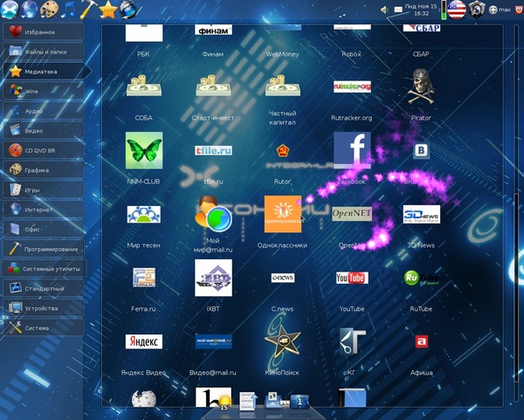
Task: Click the volume speaker tray icon
Action: 384,10
